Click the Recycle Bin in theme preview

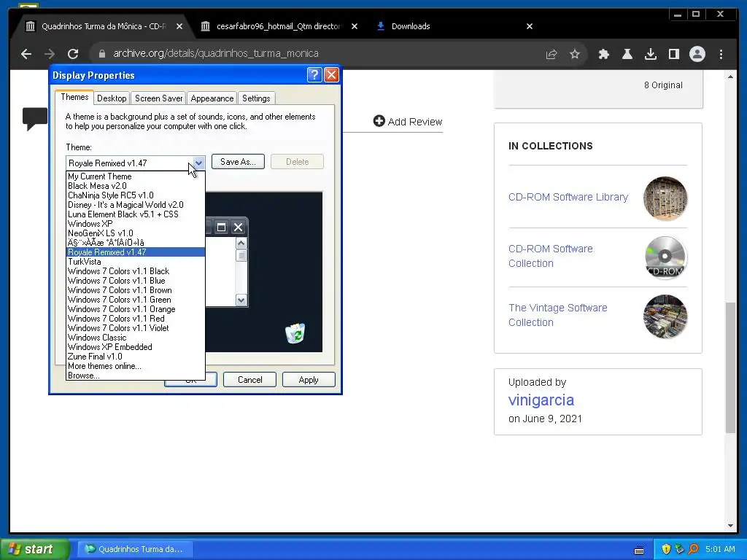pos(295,332)
